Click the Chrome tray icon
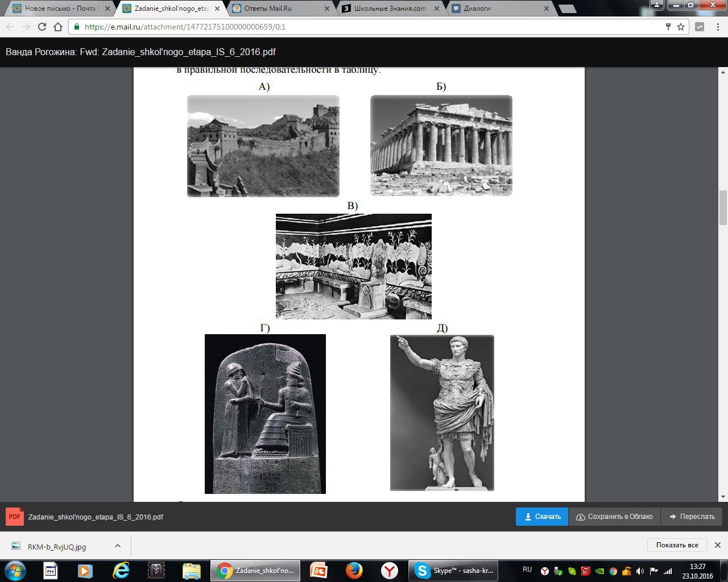 [613, 571]
